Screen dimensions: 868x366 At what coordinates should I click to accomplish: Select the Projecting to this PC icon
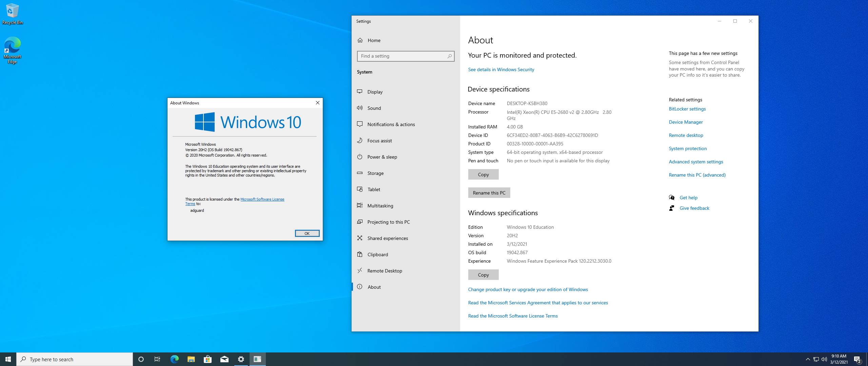pos(360,222)
